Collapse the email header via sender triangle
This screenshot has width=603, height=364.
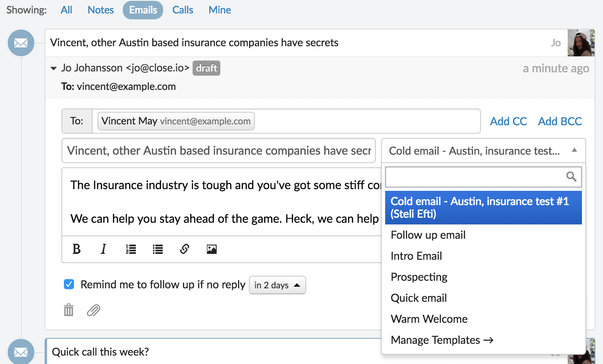click(x=53, y=68)
